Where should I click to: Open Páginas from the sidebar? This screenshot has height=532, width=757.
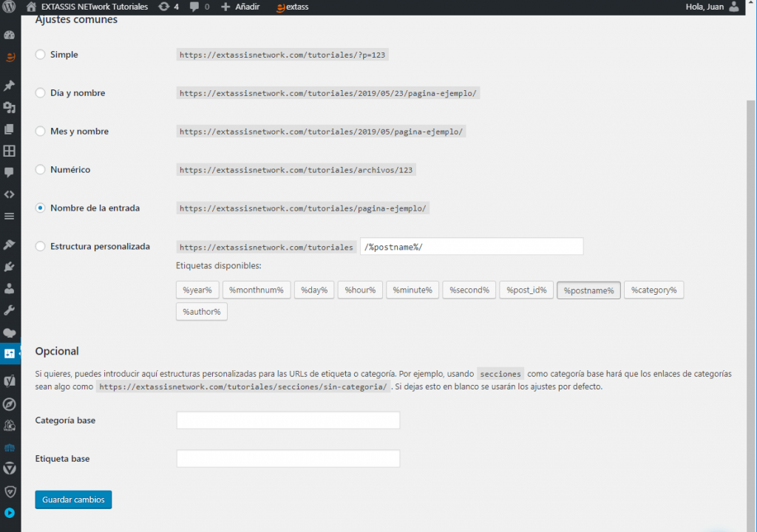pos(10,129)
